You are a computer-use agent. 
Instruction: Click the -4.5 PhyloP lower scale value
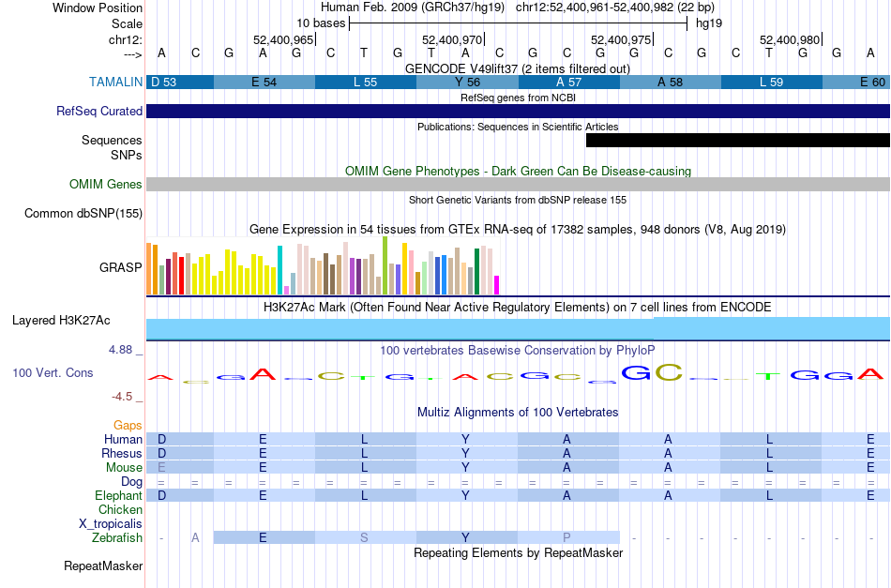122,397
